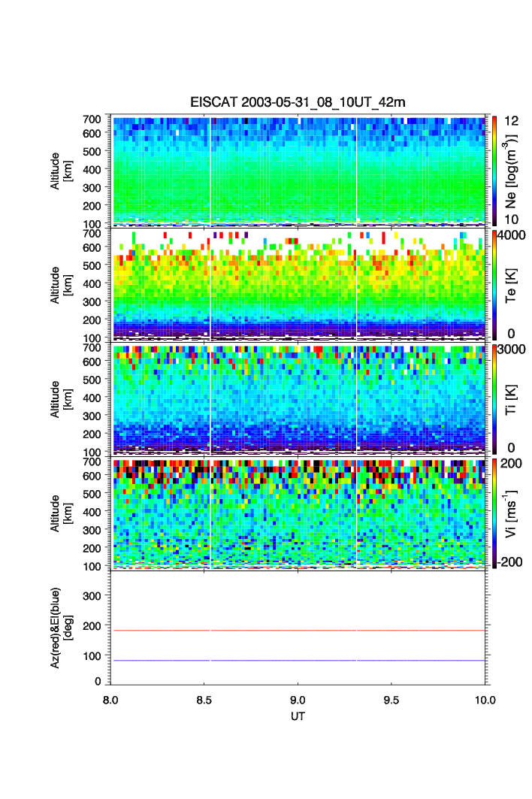532x799 pixels.
Task: Click inside the ion velocity panel
Action: [298, 513]
